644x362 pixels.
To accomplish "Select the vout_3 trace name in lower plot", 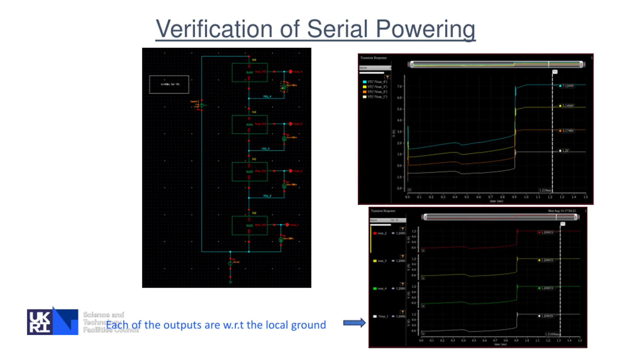I will click(x=382, y=261).
